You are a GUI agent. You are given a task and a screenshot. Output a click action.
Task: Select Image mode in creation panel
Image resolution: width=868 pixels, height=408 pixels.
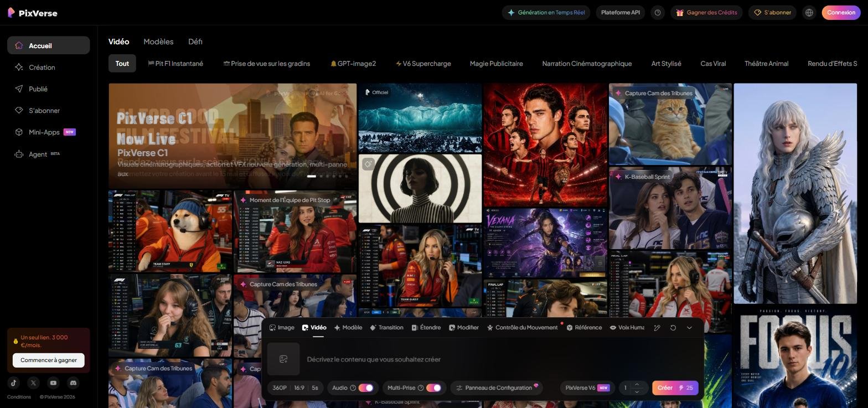pos(282,328)
